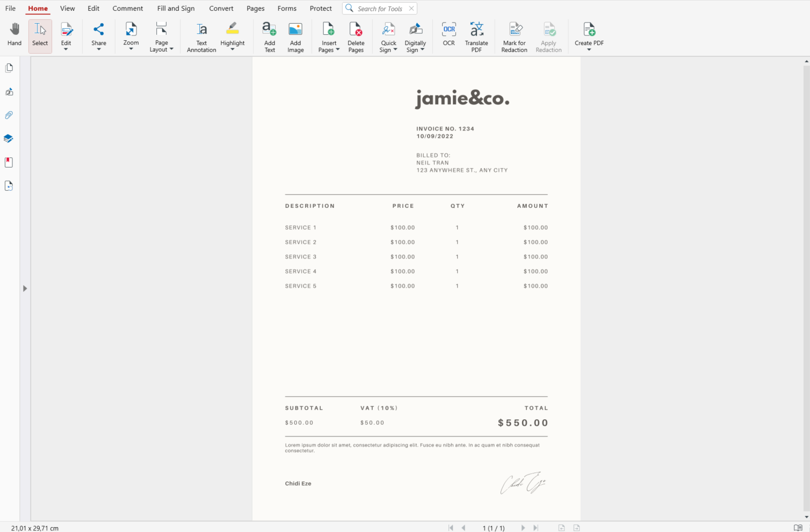
Task: Open the layers sidebar panel
Action: click(x=9, y=139)
